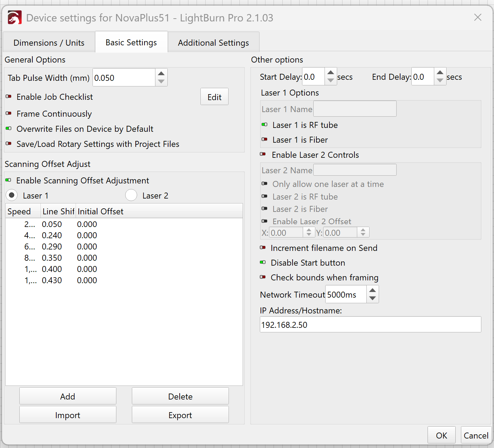
Task: Disable Overwrite Files on Device by Default
Action: tap(9, 129)
